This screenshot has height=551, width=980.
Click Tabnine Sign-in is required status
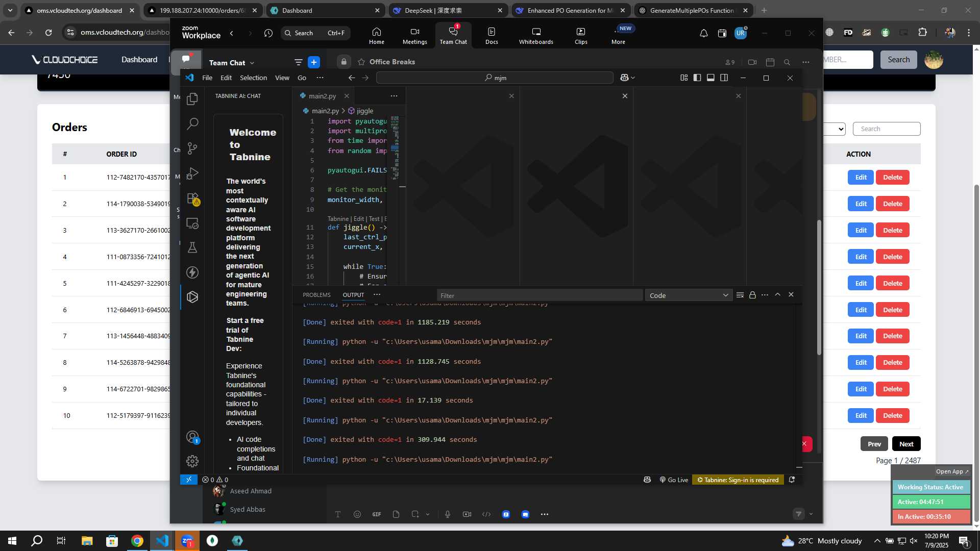coord(738,480)
